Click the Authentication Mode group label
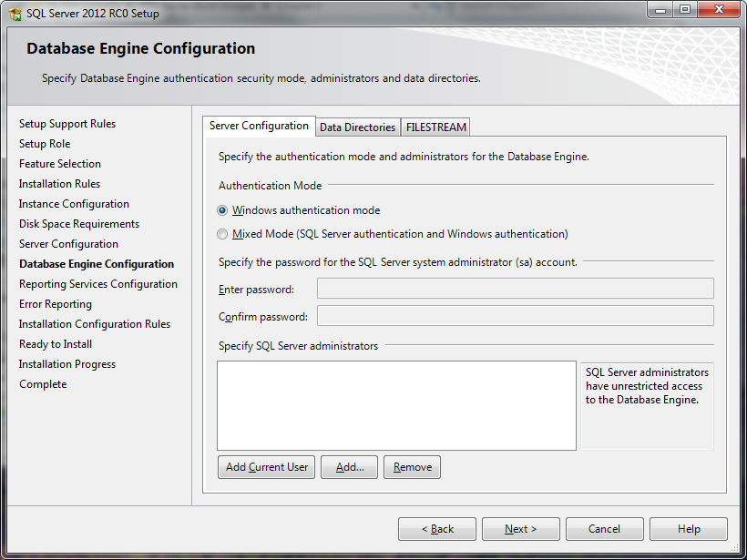 (x=271, y=186)
